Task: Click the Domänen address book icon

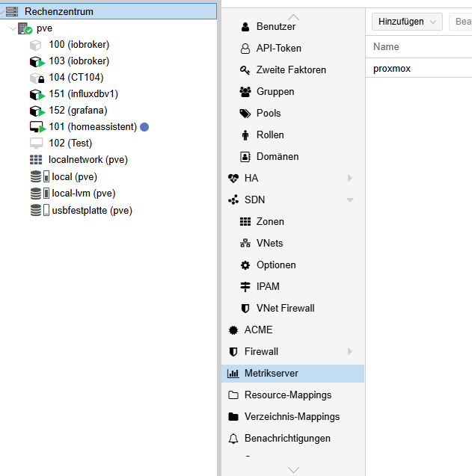Action: click(x=245, y=157)
